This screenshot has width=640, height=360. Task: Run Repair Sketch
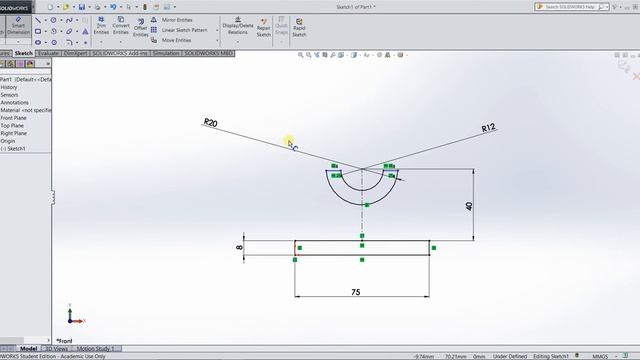click(264, 28)
